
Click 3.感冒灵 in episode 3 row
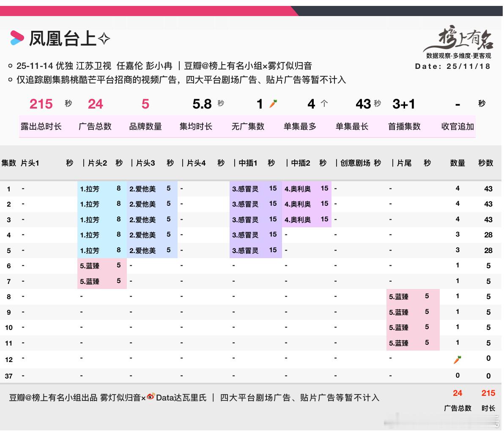pyautogui.click(x=245, y=220)
